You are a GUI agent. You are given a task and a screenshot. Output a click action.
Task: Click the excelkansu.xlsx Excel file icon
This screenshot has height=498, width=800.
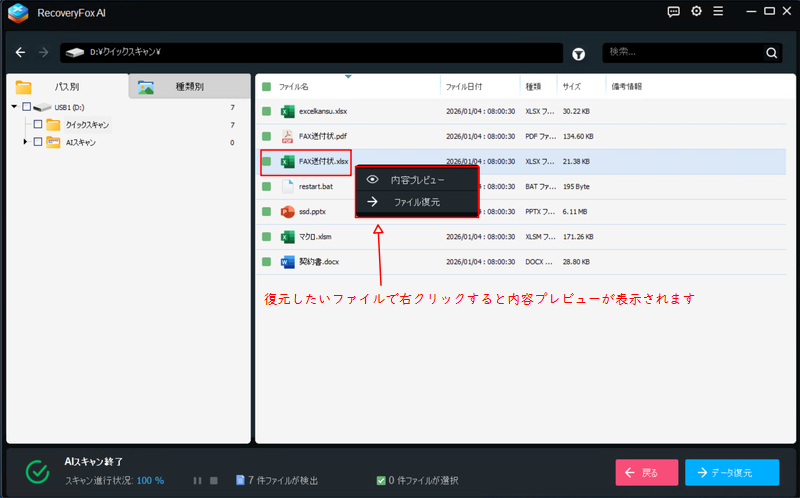click(287, 111)
